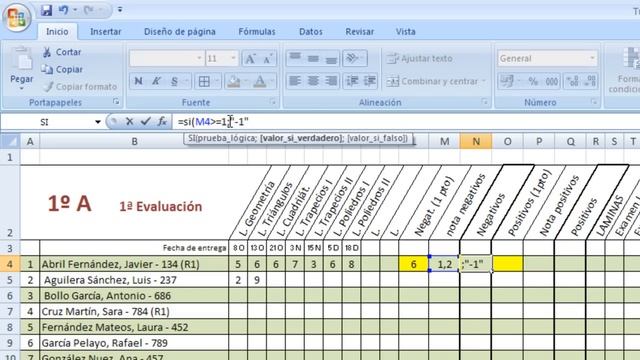Click the Pegar paste icon
The width and height of the screenshot is (640, 360).
[x=21, y=58]
